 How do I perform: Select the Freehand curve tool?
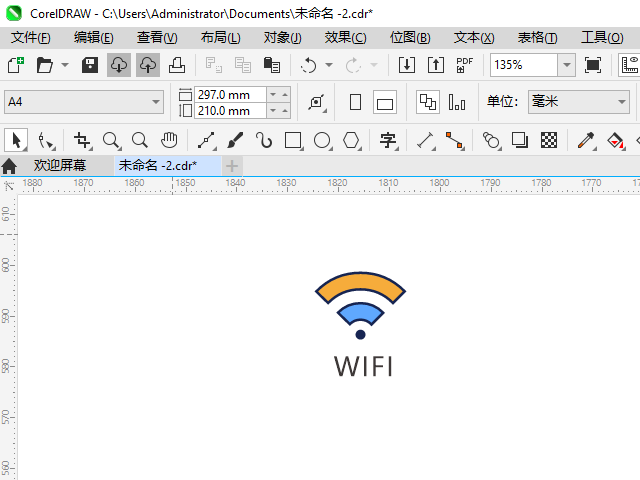[x=207, y=141]
